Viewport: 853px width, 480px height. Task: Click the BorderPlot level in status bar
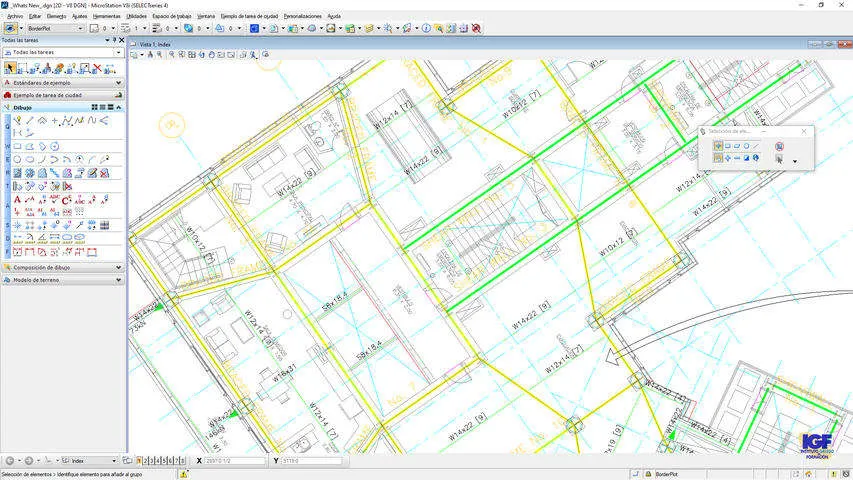[x=666, y=475]
